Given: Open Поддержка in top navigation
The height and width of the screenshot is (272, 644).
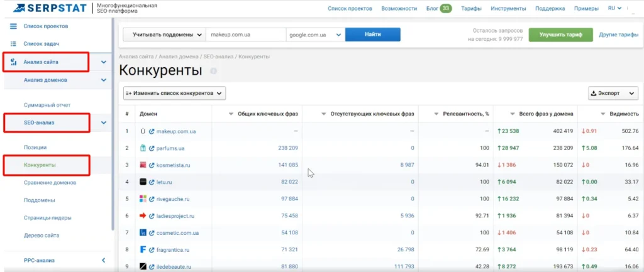Looking at the screenshot, I should (x=550, y=8).
